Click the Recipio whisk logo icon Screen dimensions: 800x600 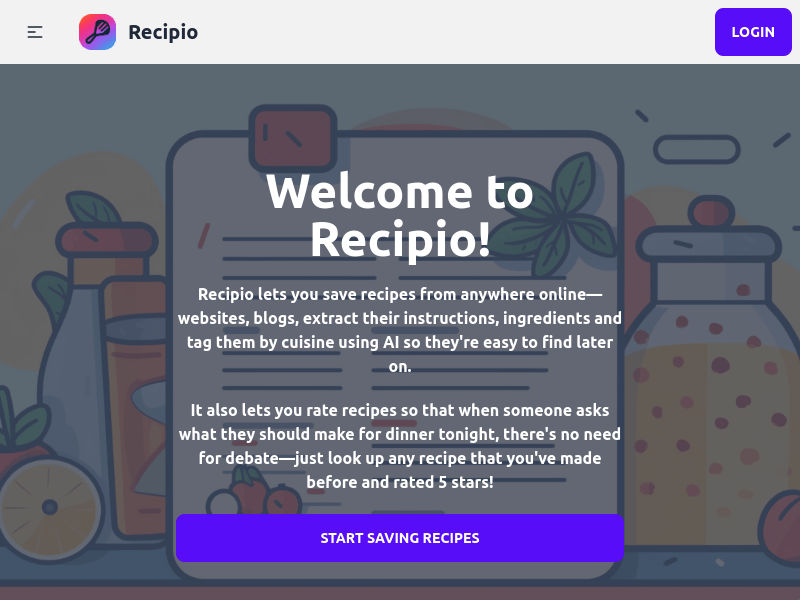pyautogui.click(x=97, y=32)
